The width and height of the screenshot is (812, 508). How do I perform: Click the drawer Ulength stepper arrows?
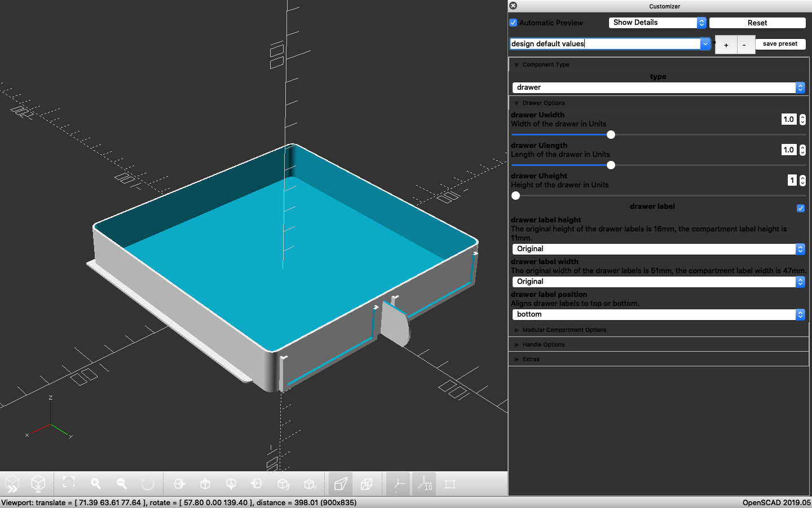[x=802, y=150]
